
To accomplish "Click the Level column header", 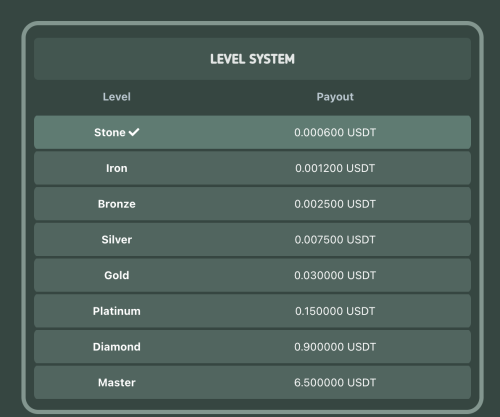I will [117, 97].
